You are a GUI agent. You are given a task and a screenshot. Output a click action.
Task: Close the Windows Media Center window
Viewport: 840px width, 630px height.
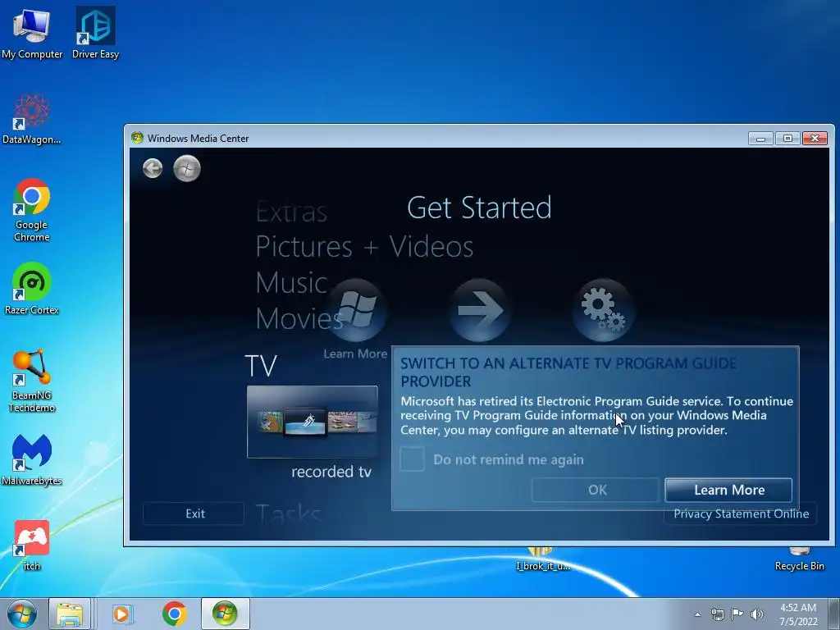point(815,138)
